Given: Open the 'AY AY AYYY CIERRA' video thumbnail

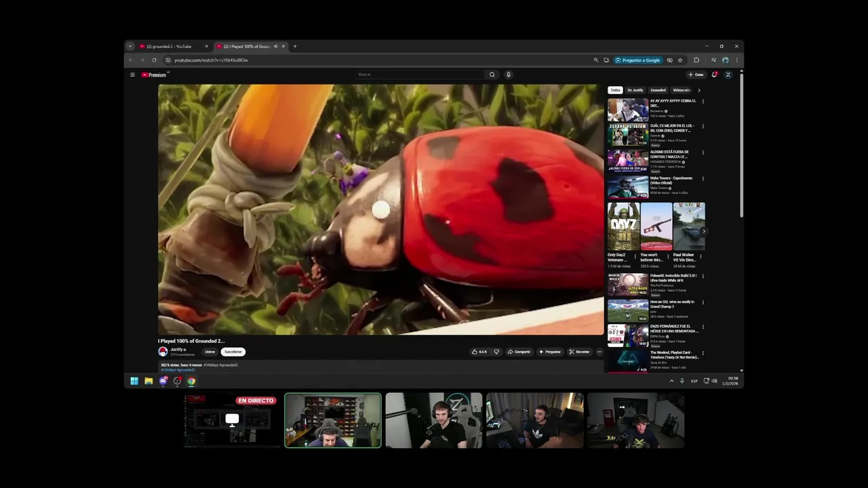Looking at the screenshot, I should pos(628,110).
